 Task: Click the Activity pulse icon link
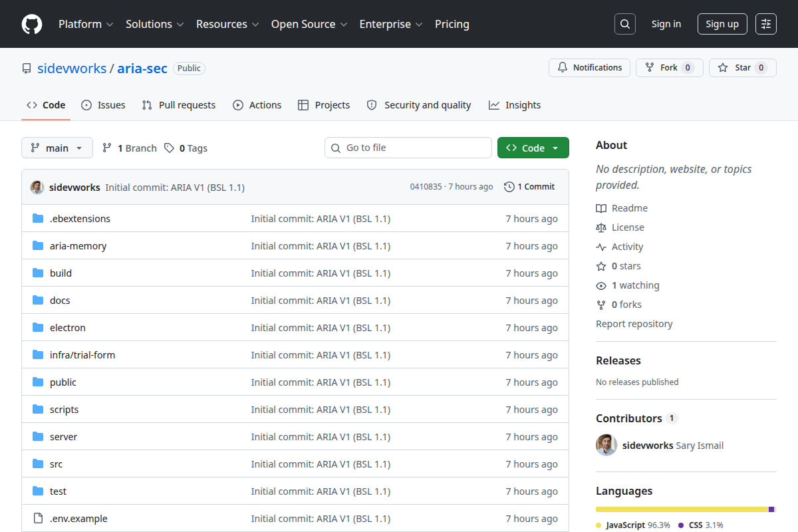(x=601, y=247)
